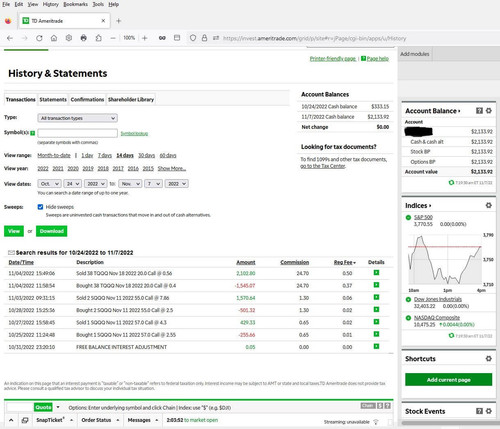Click the quote symbol entry box
The height and width of the screenshot is (429, 500).
20,407
